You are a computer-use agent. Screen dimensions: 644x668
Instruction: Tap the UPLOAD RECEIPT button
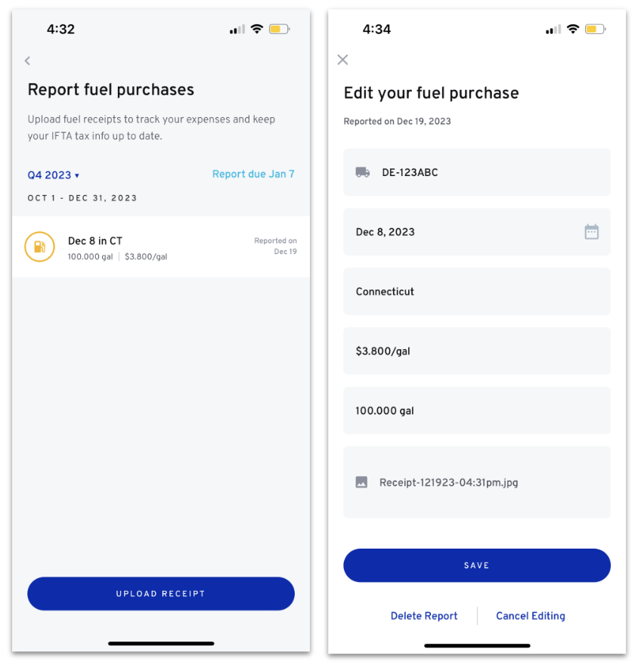coord(161,594)
